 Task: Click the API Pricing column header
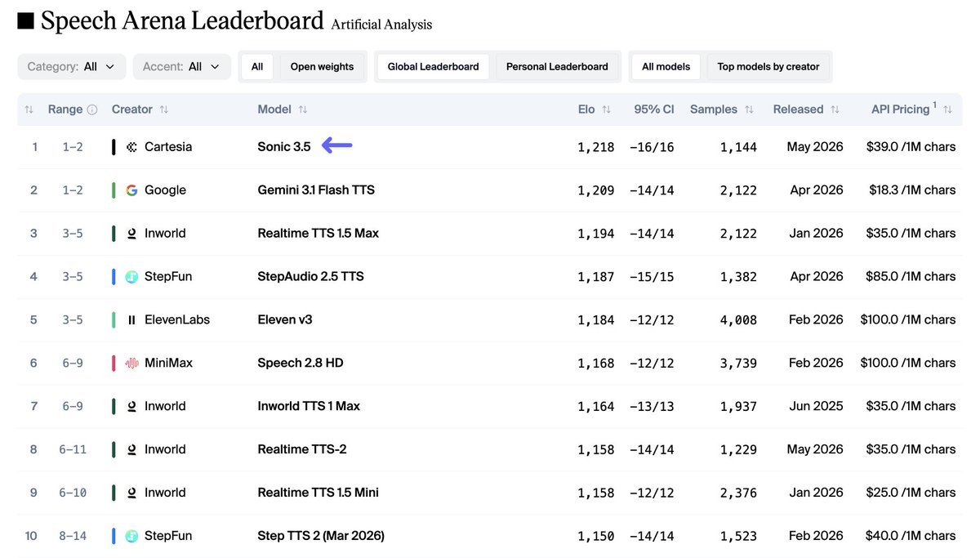pyautogui.click(x=901, y=109)
